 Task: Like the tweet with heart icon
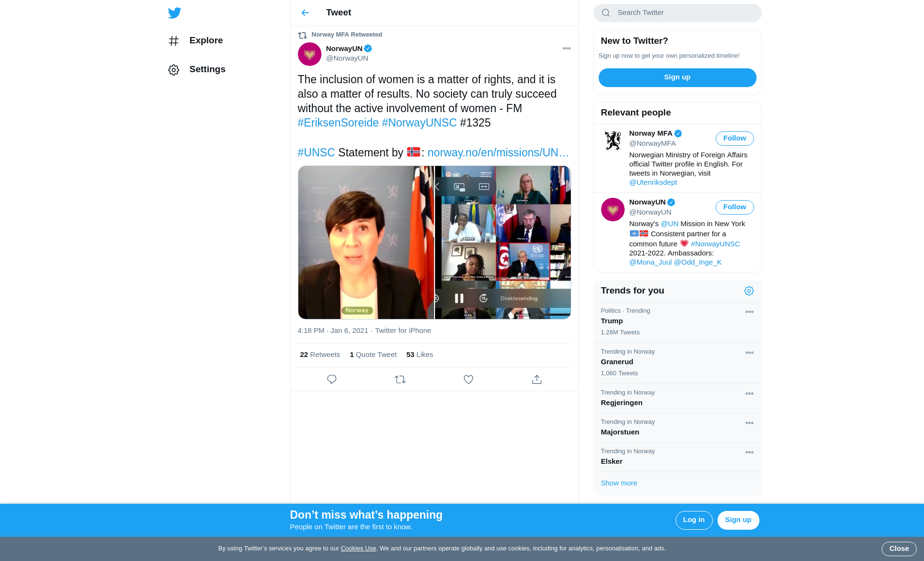pos(468,380)
